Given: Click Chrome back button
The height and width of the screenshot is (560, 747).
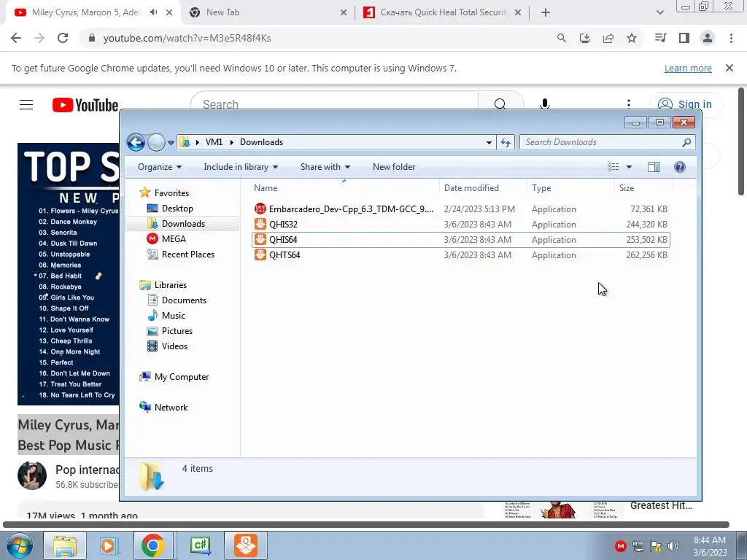Looking at the screenshot, I should pos(16,38).
